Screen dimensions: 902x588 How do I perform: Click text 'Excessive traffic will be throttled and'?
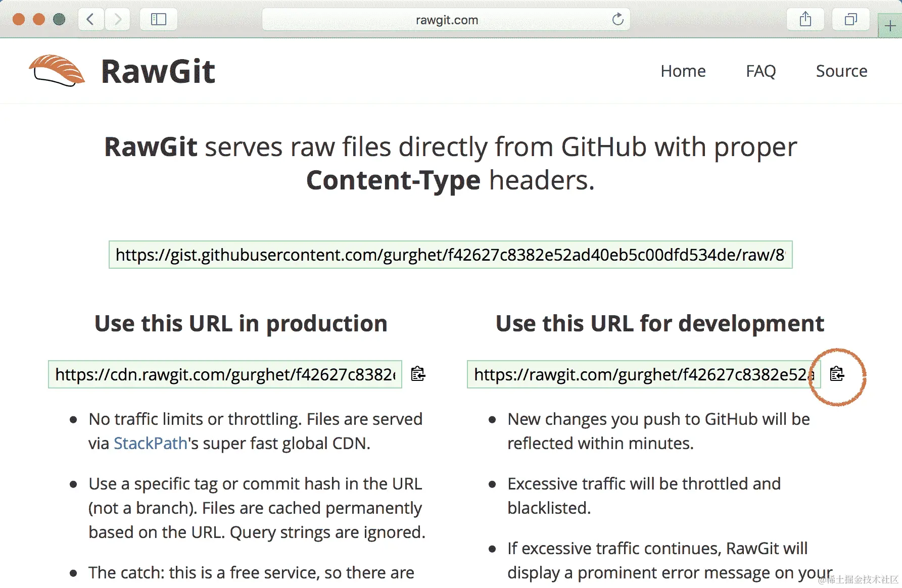coord(644,484)
